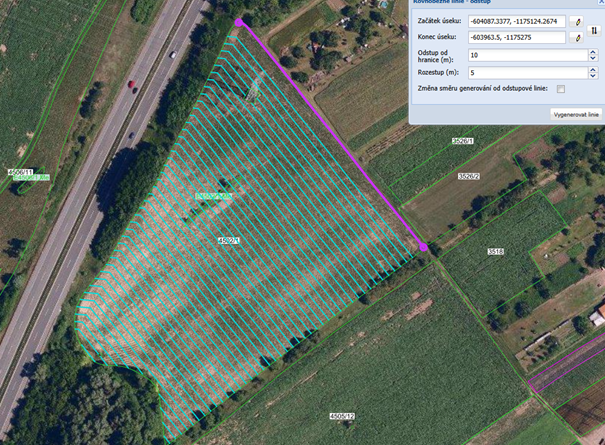Click parcel label 3518
605x445 pixels.
click(496, 252)
